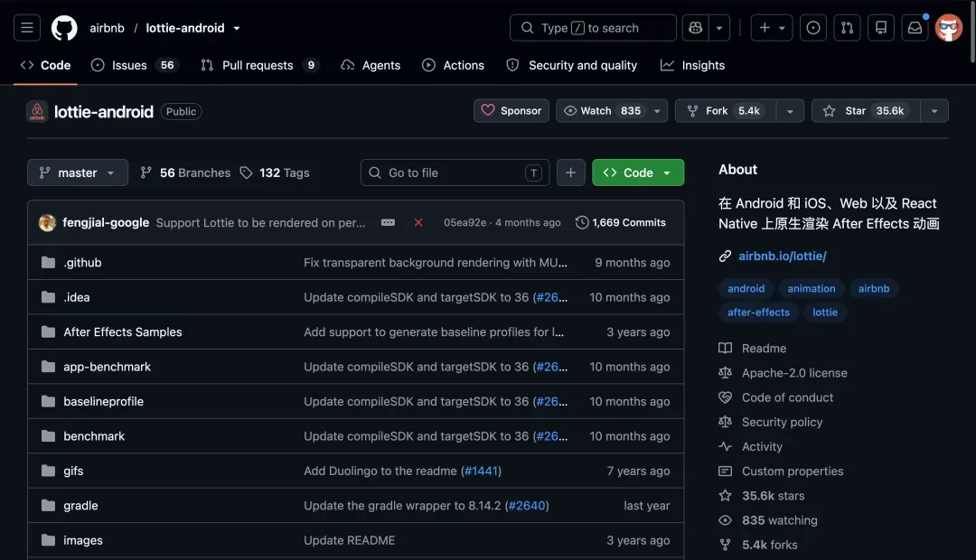Open the repositories icon in header
This screenshot has height=560, width=976.
(x=881, y=28)
